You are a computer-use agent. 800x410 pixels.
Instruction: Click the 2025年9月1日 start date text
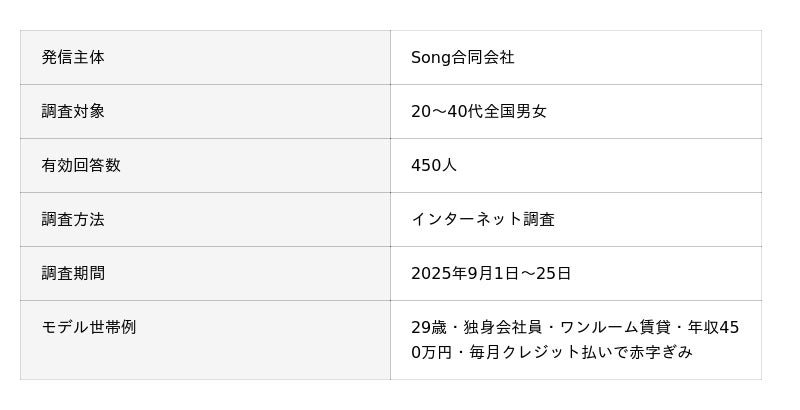click(x=461, y=274)
